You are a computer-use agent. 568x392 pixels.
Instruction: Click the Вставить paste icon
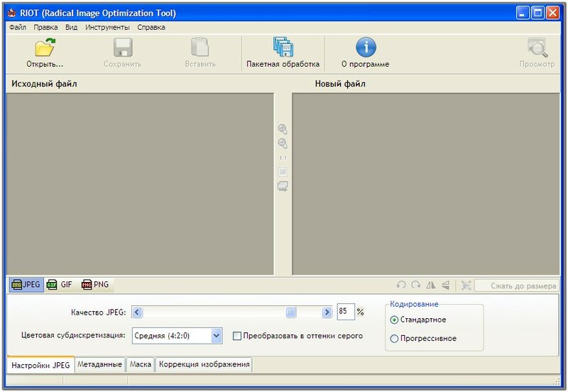click(x=200, y=48)
